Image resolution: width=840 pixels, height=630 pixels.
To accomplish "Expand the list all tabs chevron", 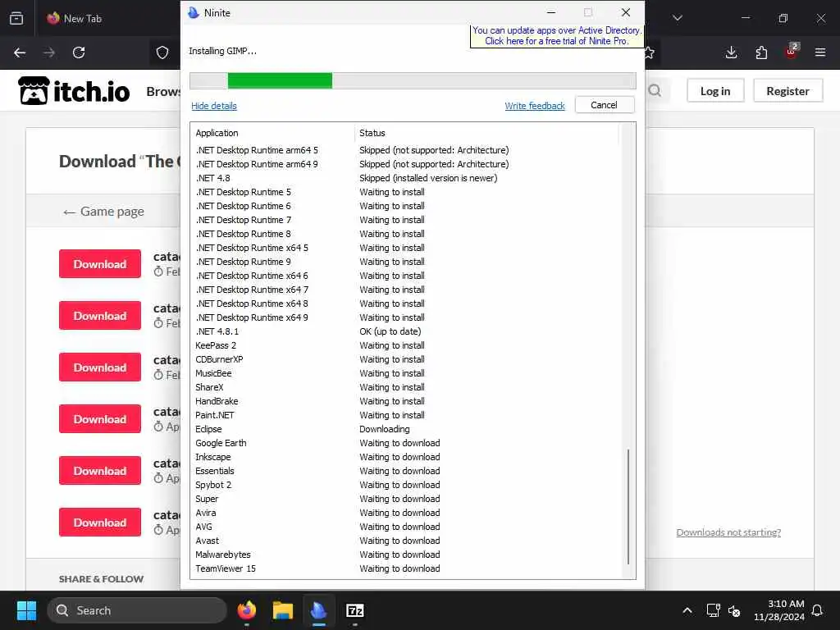I will point(678,18).
